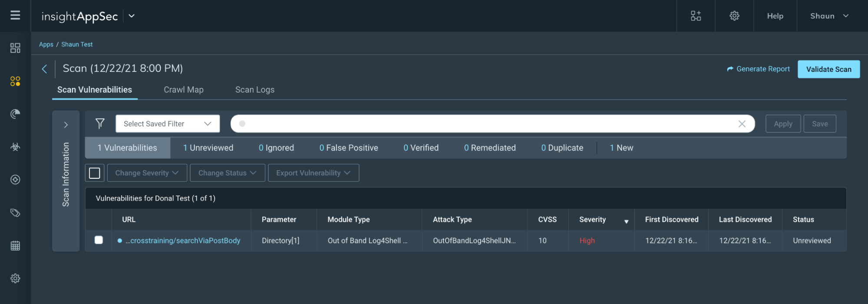Click the filter funnel icon
Image resolution: width=868 pixels, height=304 pixels.
click(x=100, y=124)
